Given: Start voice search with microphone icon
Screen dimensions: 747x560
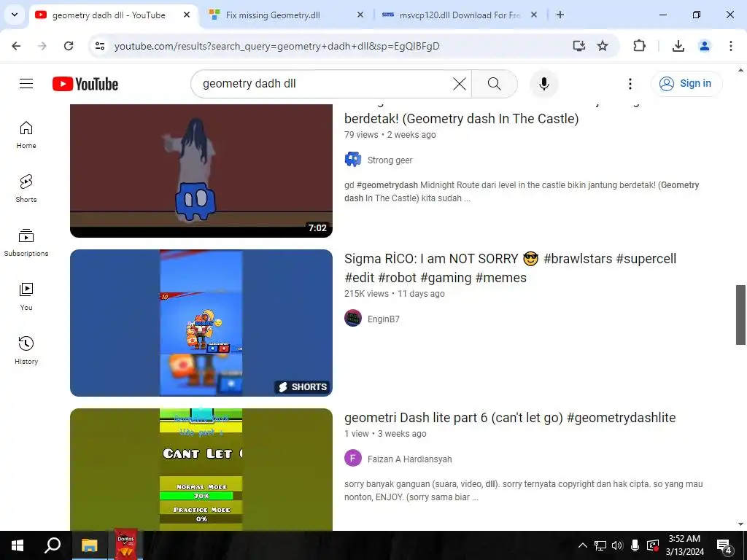Looking at the screenshot, I should point(543,84).
